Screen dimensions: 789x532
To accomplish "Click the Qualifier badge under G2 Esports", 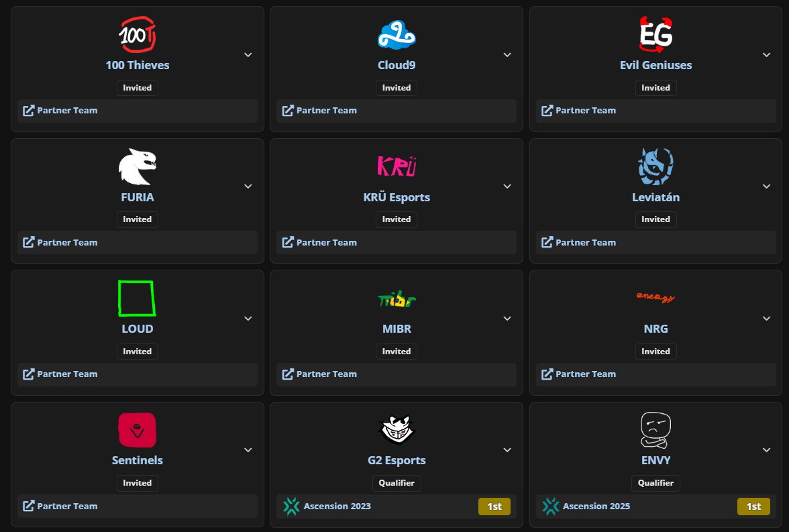I will [397, 482].
